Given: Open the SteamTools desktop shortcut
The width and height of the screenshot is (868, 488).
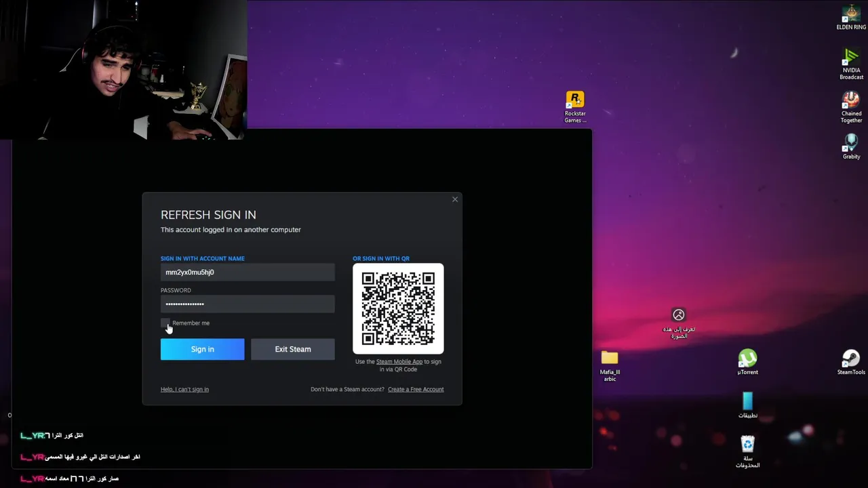Looking at the screenshot, I should [x=850, y=362].
